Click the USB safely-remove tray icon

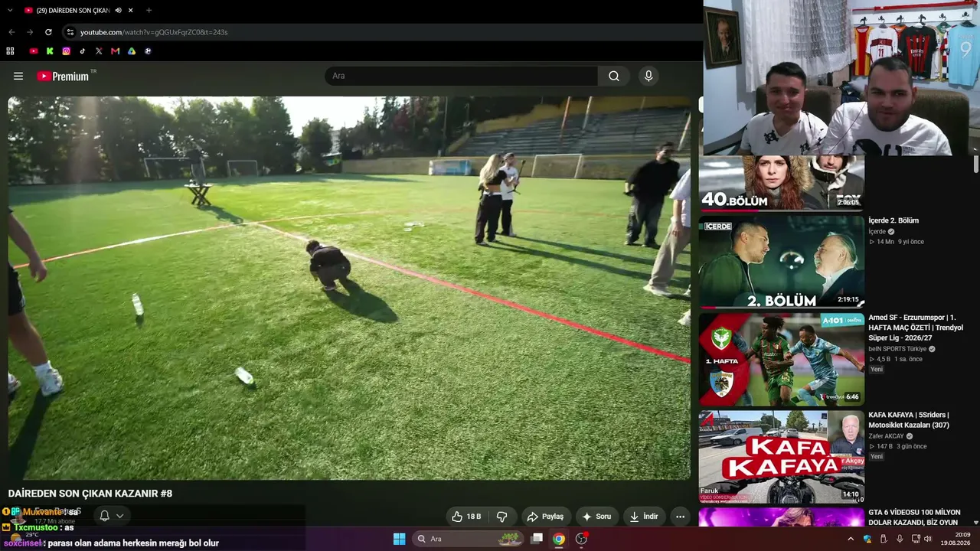click(883, 539)
